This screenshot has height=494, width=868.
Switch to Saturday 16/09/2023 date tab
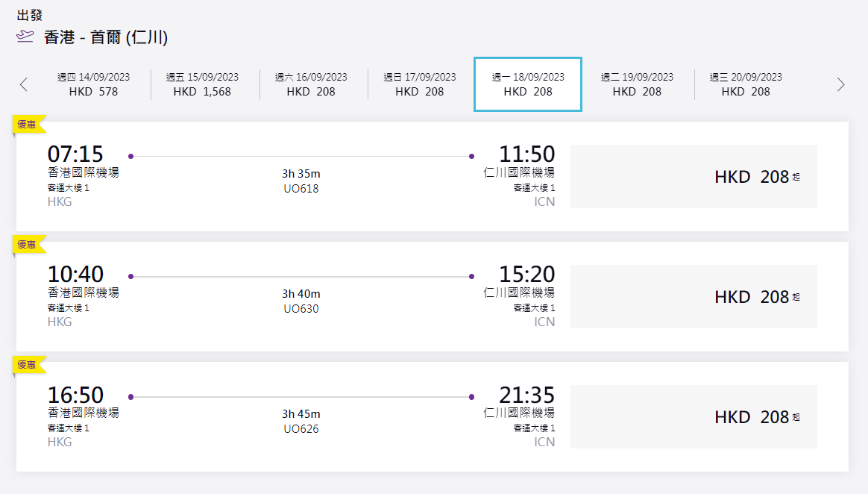click(311, 84)
